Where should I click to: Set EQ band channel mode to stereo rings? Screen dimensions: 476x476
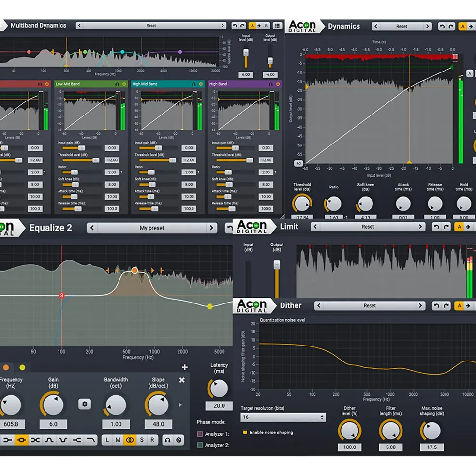pos(130,440)
